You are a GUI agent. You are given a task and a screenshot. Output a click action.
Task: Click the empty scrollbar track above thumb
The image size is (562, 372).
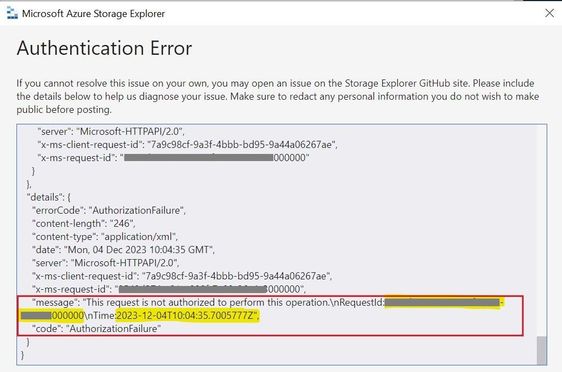click(x=542, y=231)
